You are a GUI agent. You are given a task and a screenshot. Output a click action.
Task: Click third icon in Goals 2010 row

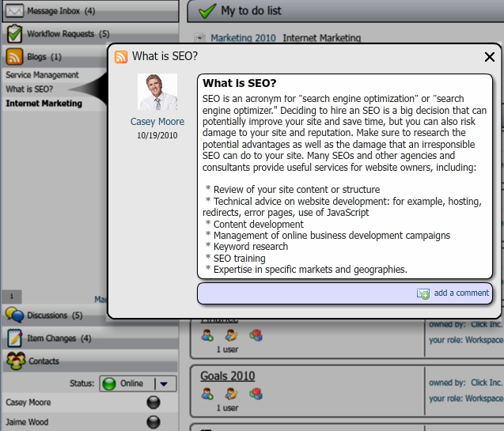tap(256, 393)
